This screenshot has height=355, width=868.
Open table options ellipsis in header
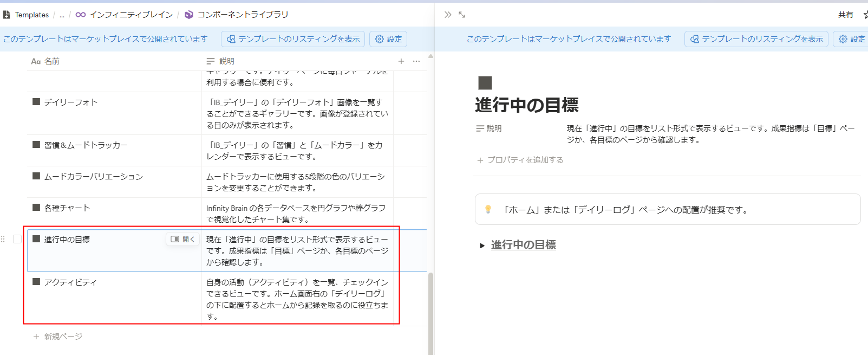(x=416, y=61)
